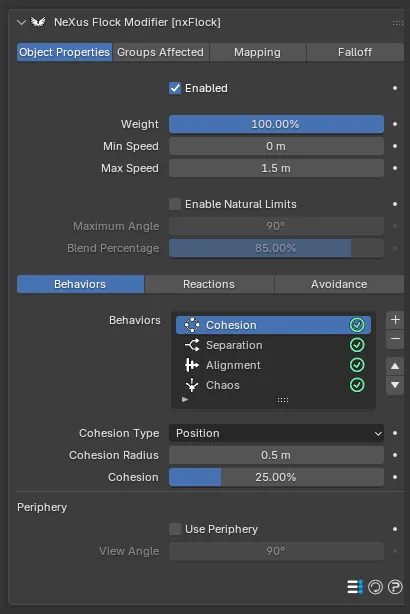
Task: Click the Separation branching arrows icon
Action: 192,345
